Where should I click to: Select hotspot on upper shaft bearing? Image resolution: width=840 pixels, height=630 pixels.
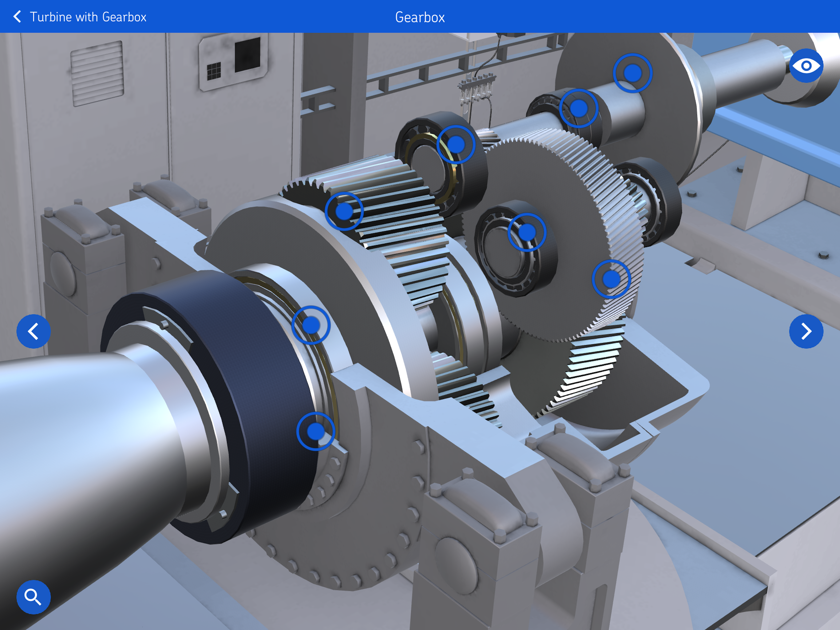pos(579,108)
